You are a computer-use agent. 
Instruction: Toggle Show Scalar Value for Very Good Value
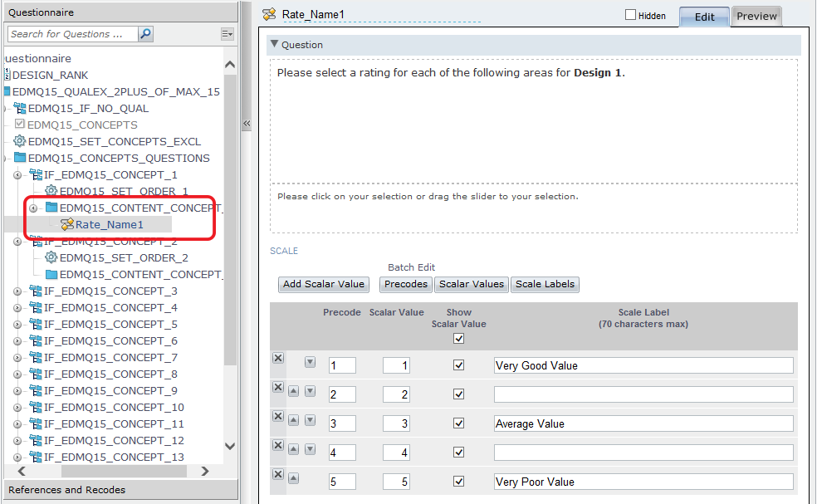[458, 365]
